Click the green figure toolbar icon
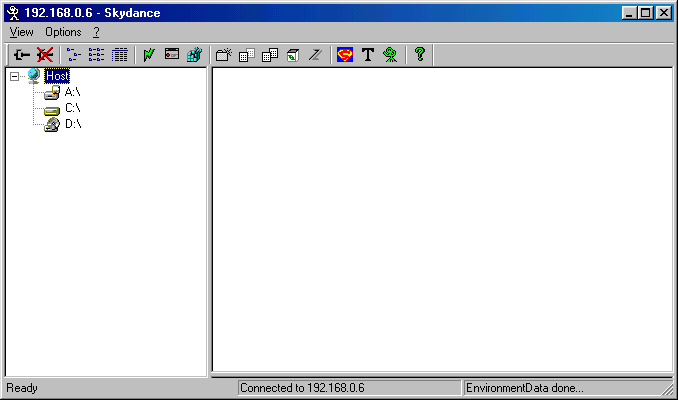Viewport: 678px width, 400px height. 390,55
